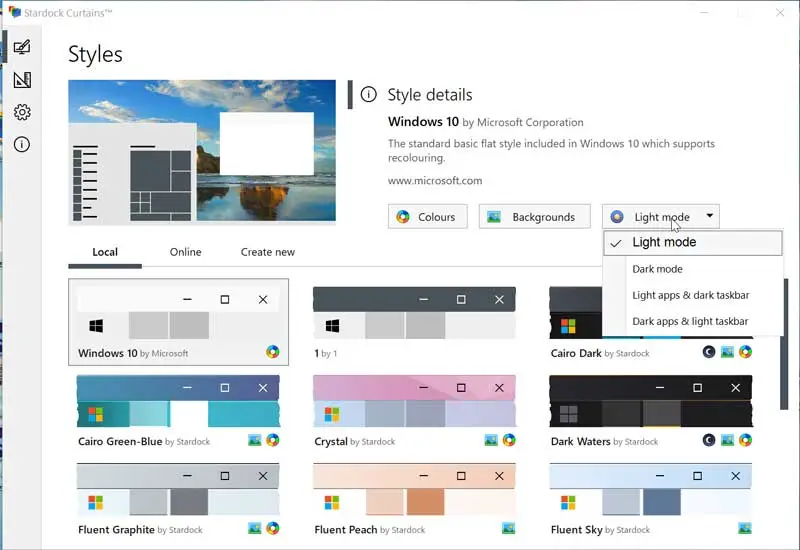Close the Stardock Curtains window
This screenshot has width=800, height=550.
point(780,12)
